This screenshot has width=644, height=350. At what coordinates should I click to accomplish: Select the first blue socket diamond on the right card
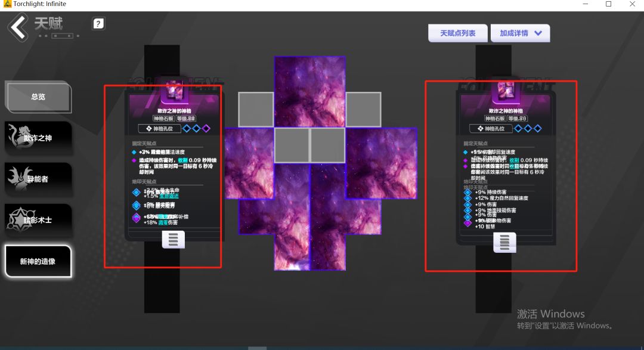click(x=518, y=129)
